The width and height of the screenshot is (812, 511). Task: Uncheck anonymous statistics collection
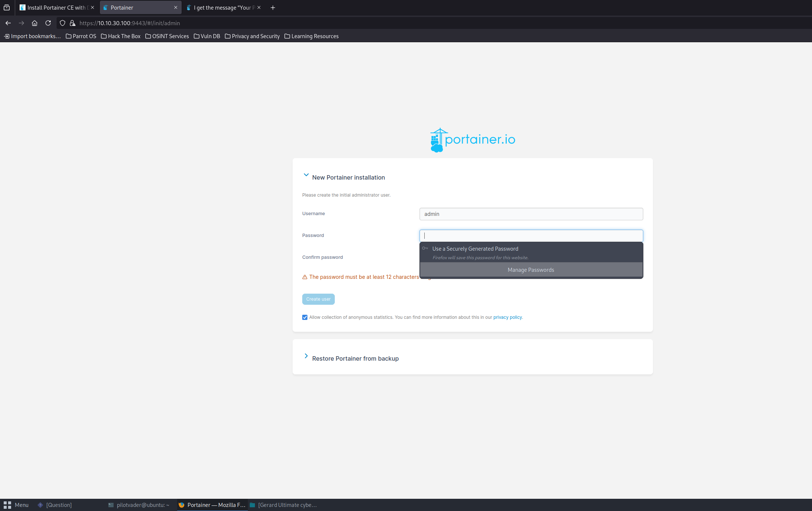(x=304, y=317)
